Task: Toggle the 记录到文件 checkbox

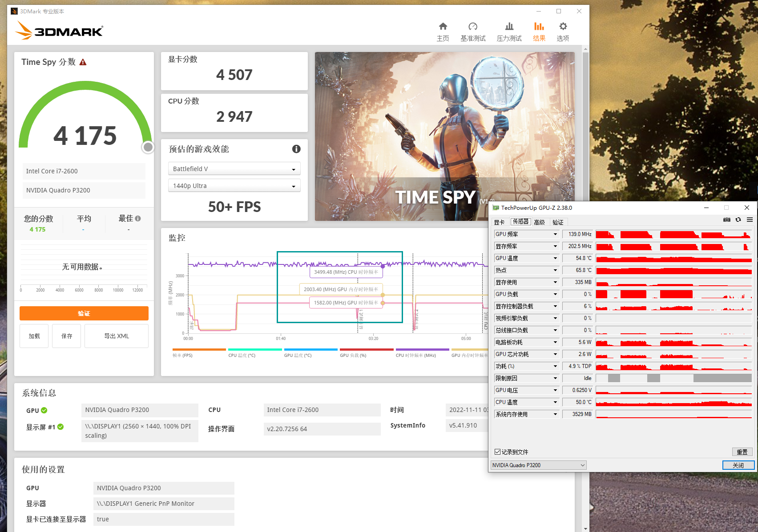Action: click(497, 452)
